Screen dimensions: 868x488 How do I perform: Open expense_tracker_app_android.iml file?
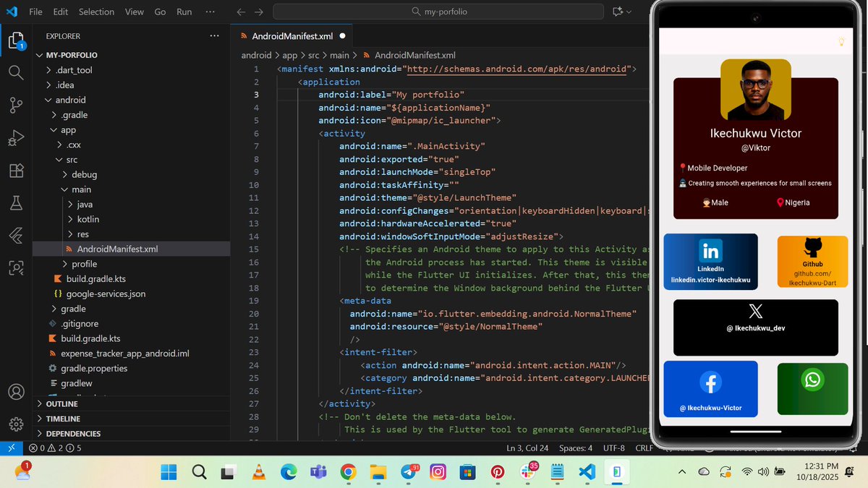point(132,354)
